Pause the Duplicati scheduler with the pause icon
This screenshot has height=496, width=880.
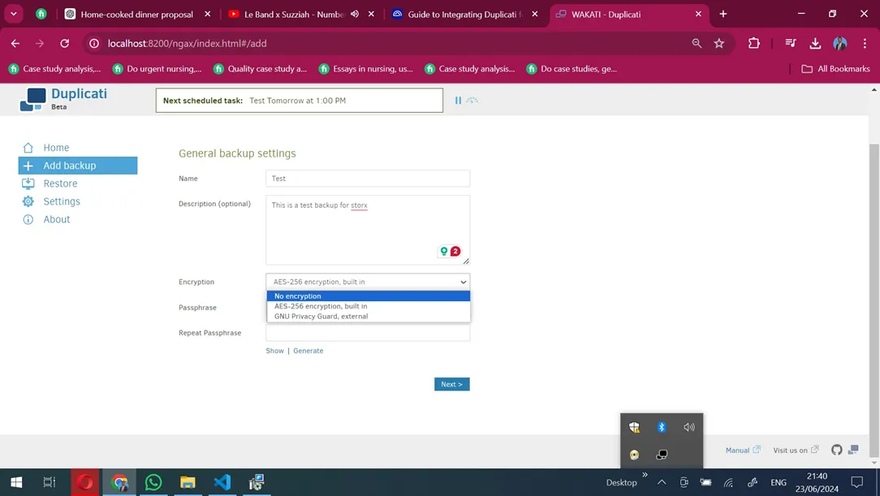click(x=458, y=100)
